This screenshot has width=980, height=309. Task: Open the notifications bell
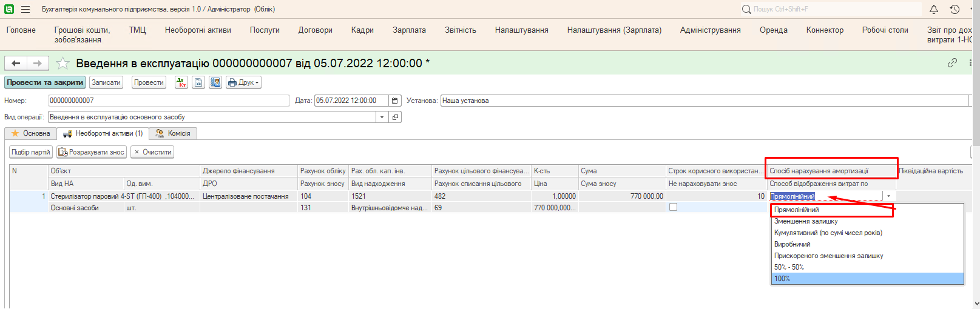pos(934,9)
